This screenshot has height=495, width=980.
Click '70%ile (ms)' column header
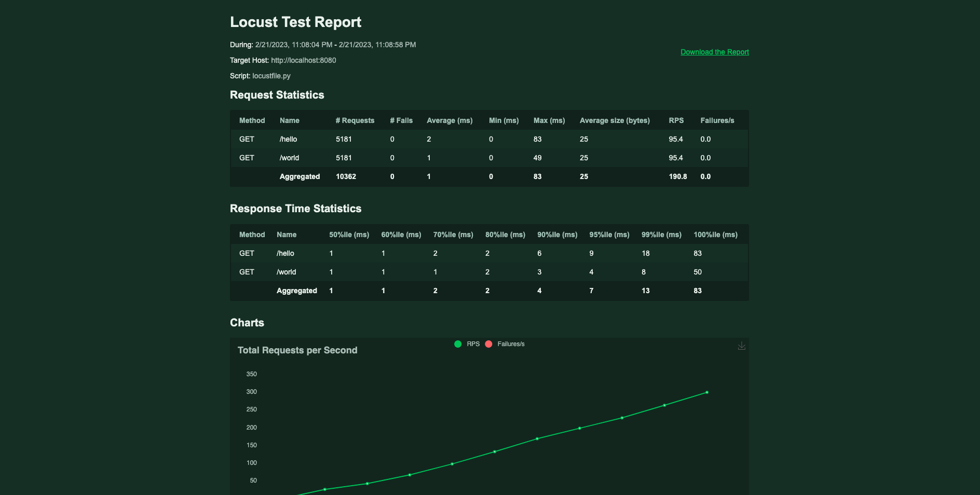453,235
